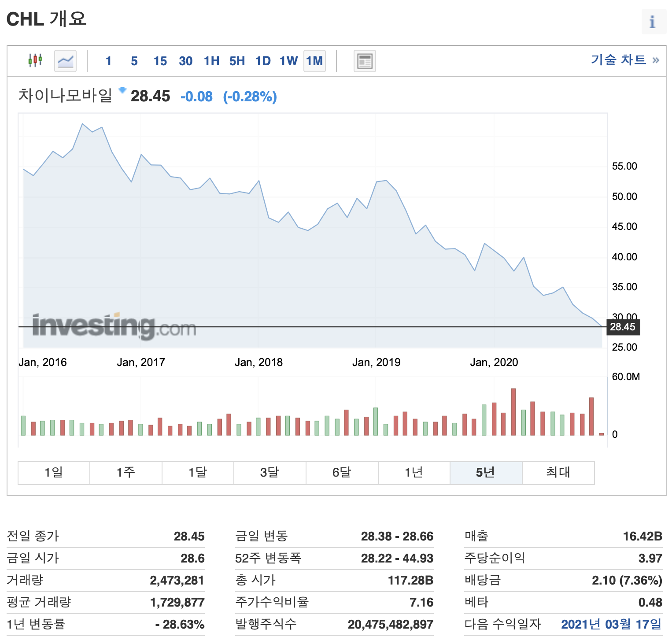Select the 1 minute interval
Screen dimensions: 672x644
click(109, 61)
